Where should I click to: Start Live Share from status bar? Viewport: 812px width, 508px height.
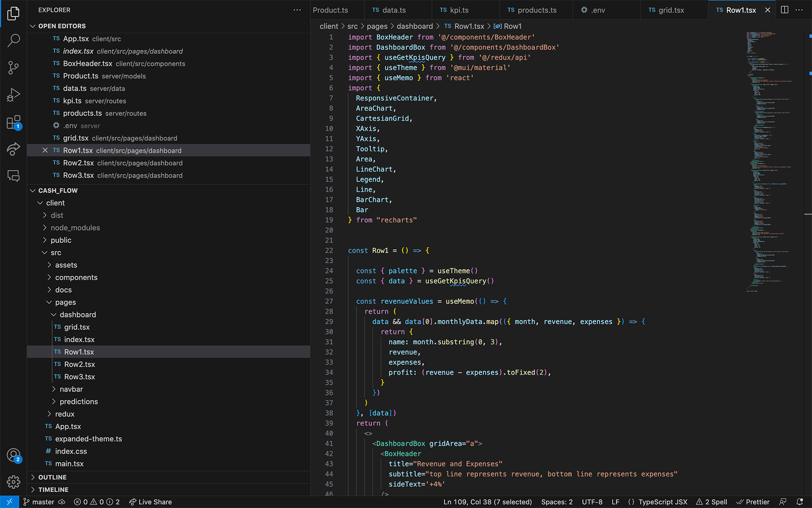tap(150, 502)
